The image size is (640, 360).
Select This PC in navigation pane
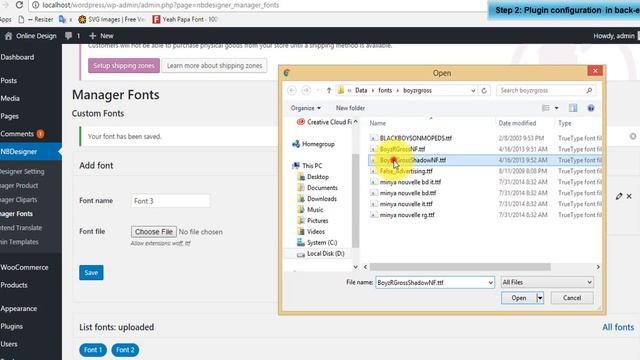(307, 166)
